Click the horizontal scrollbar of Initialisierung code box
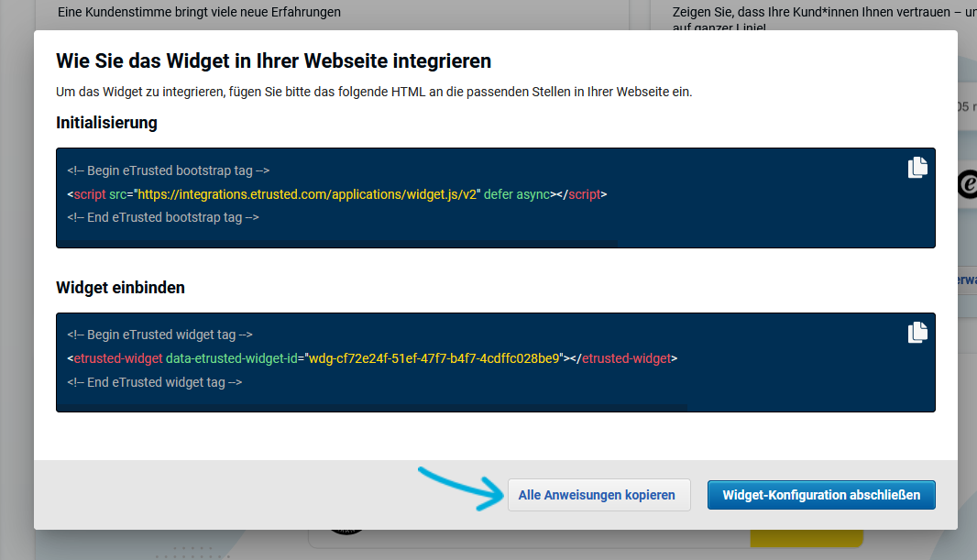Screen dimensions: 977x560 click(x=337, y=244)
